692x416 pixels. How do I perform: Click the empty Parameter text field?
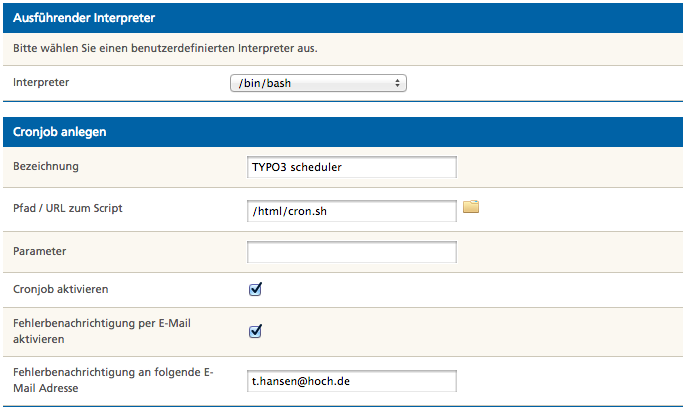tap(351, 251)
